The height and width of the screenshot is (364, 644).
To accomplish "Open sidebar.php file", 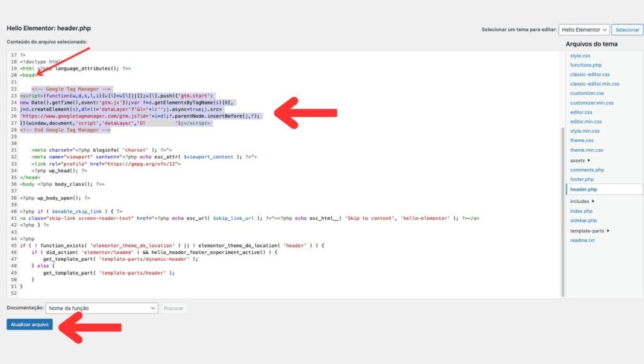I will tap(583, 220).
